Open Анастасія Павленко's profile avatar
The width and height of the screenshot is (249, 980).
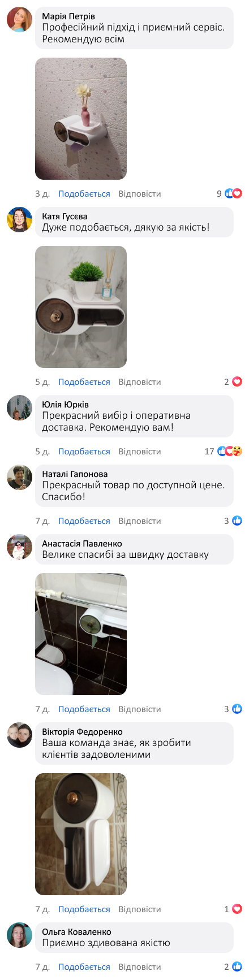(19, 547)
